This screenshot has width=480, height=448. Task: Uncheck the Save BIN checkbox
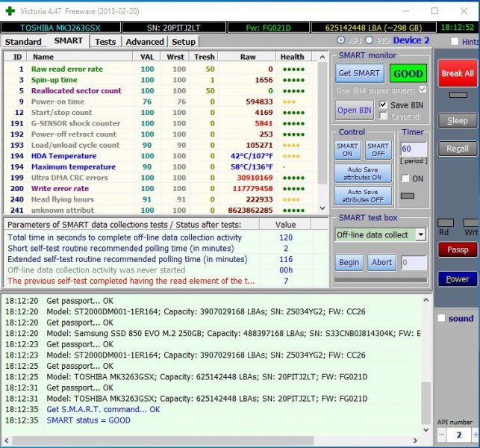[x=384, y=105]
